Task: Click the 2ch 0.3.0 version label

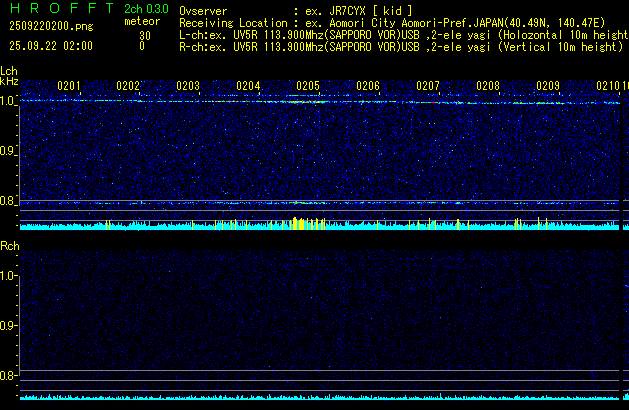Action: 146,8
